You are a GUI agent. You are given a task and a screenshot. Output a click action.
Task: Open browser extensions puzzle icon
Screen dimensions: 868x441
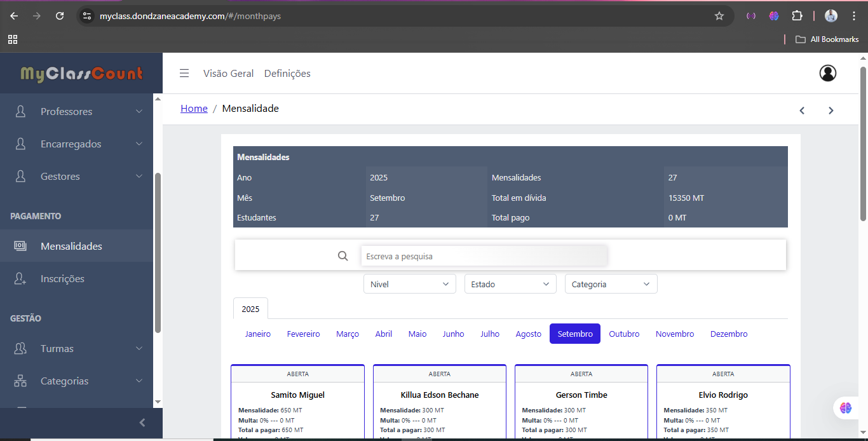pyautogui.click(x=797, y=16)
